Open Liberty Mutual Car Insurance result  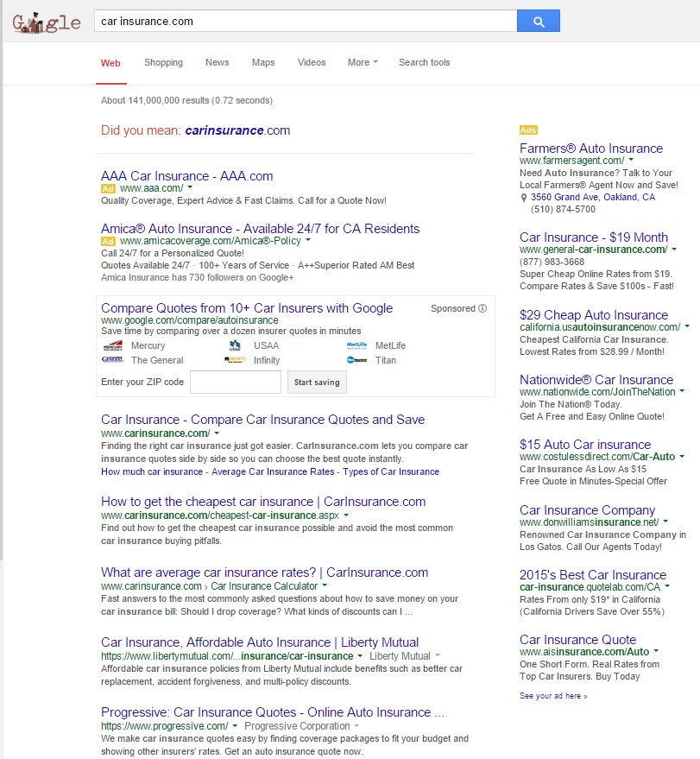point(260,642)
